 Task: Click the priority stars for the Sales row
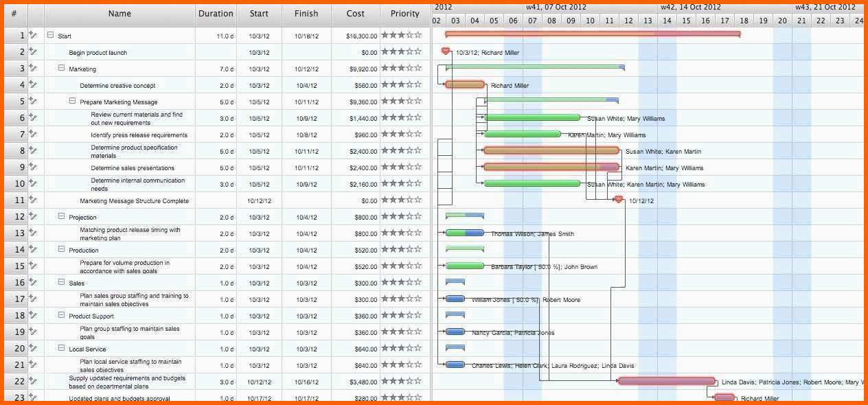click(402, 282)
